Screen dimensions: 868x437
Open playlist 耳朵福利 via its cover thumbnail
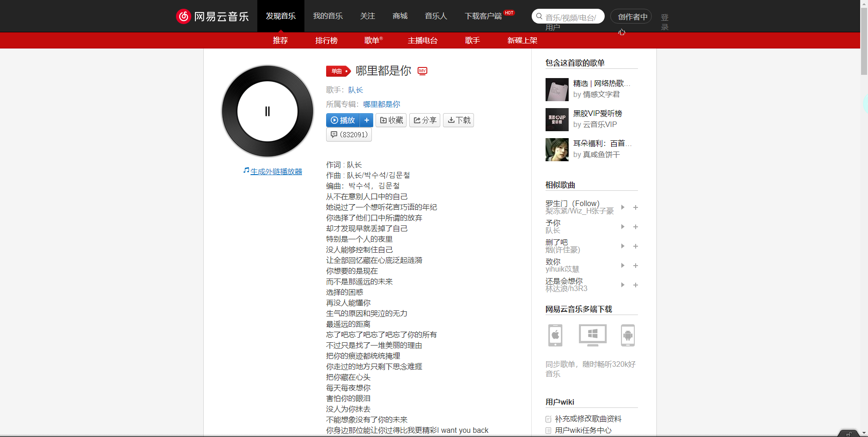[557, 150]
